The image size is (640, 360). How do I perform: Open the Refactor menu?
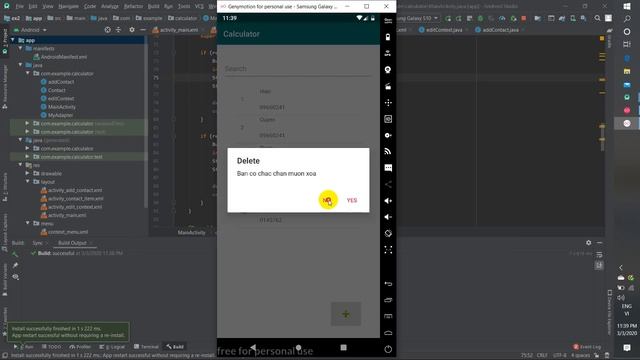(x=133, y=7)
